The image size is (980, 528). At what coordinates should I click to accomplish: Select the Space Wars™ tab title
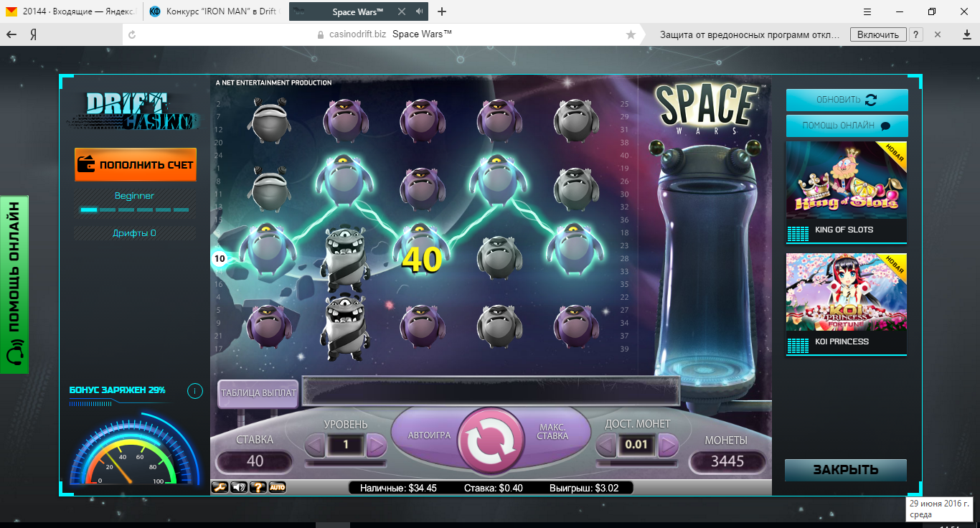[358, 11]
